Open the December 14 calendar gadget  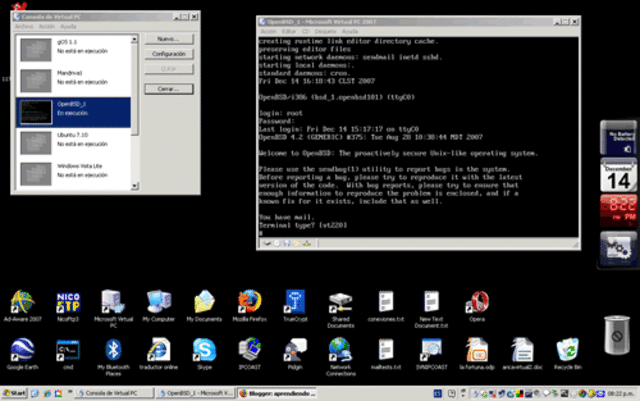[x=618, y=176]
